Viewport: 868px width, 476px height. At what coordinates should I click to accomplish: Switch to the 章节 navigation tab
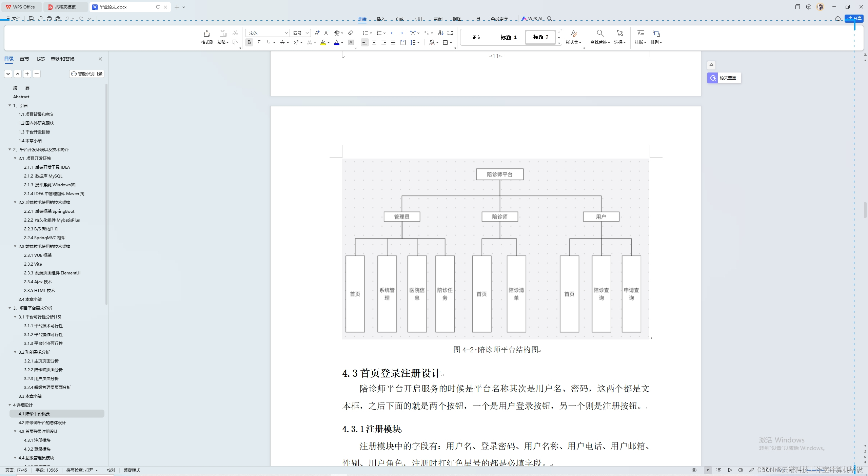coord(24,59)
